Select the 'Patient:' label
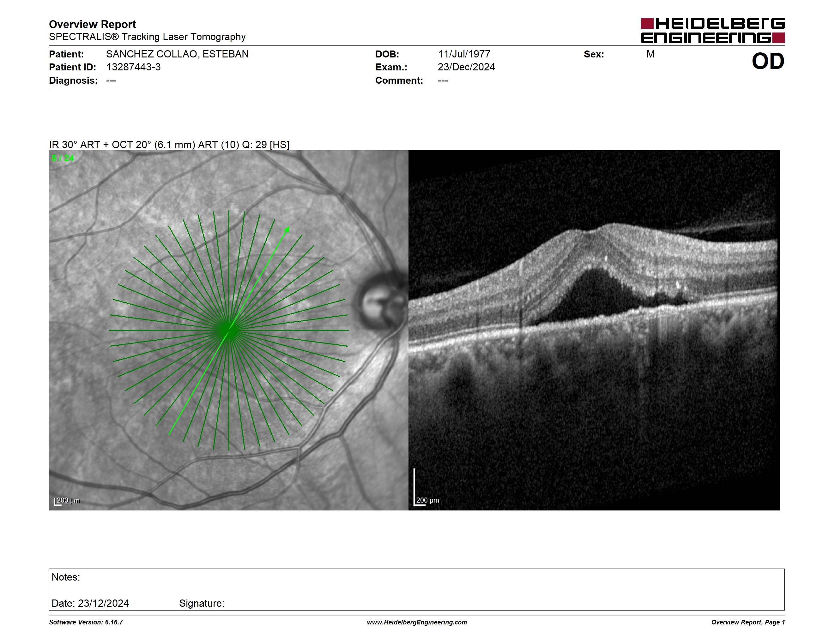834x644 pixels. [66, 54]
